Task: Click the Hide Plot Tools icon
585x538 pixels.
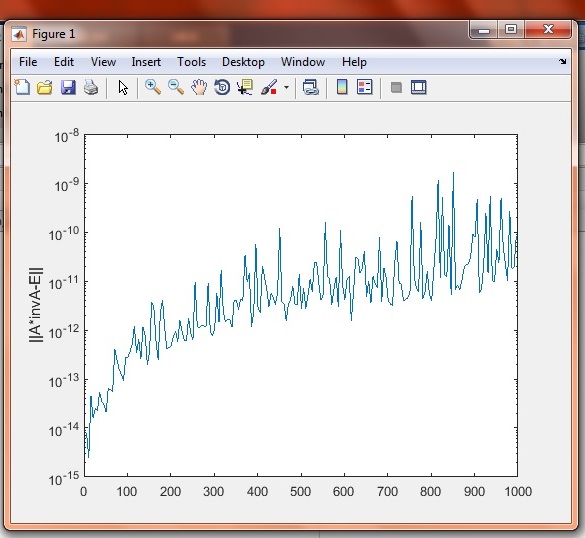Action: pyautogui.click(x=396, y=88)
